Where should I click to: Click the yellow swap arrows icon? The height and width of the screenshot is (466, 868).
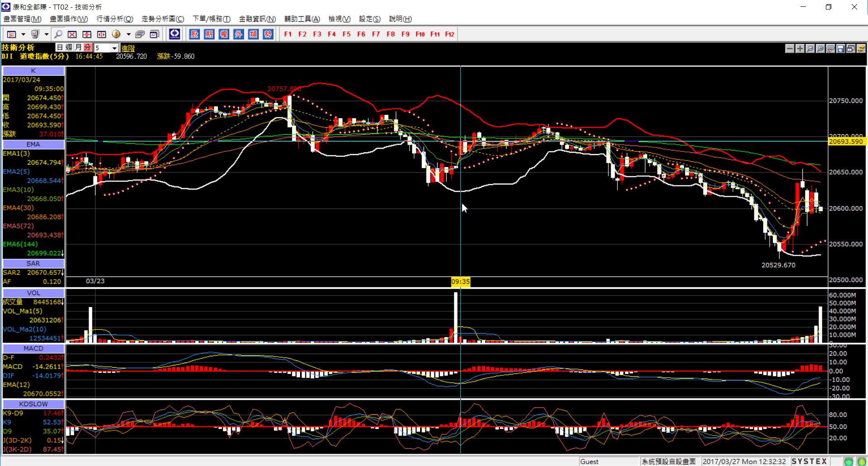pos(861,49)
